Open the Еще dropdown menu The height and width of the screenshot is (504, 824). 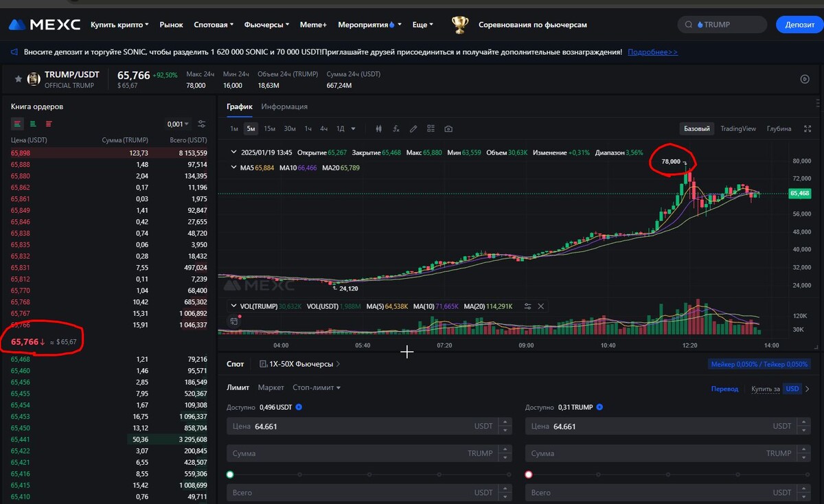(x=422, y=25)
